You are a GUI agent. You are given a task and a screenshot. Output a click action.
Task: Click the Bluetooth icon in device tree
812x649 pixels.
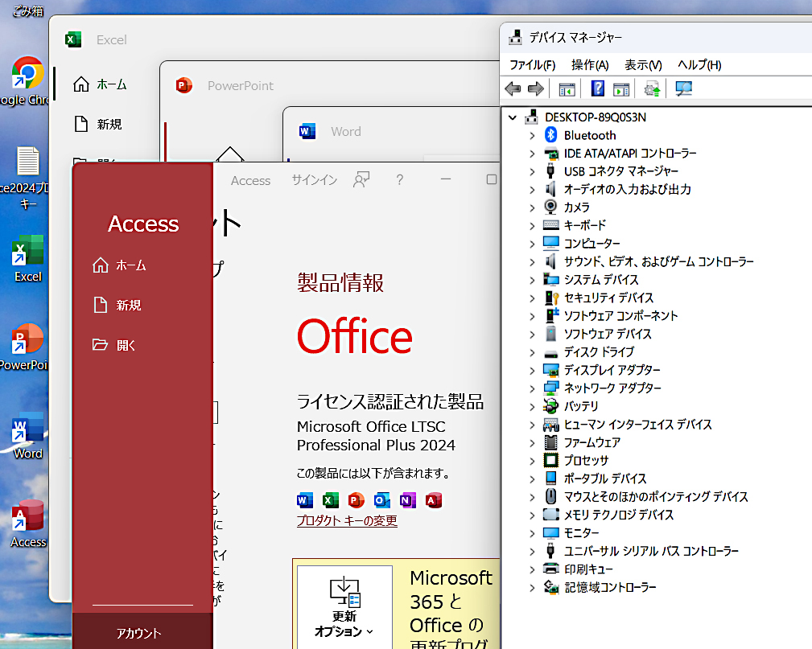(550, 135)
